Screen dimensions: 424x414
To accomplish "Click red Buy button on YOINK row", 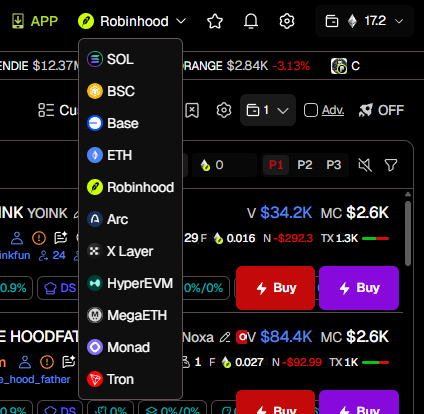I will pyautogui.click(x=275, y=288).
